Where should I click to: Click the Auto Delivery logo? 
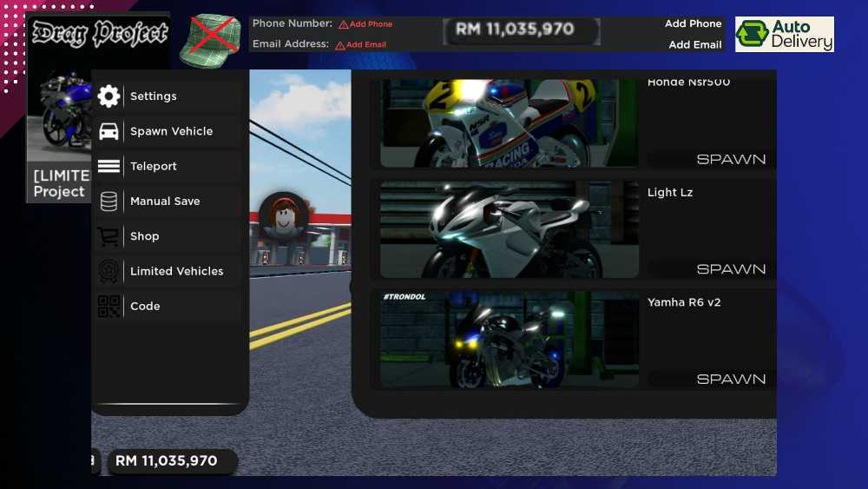pos(785,35)
